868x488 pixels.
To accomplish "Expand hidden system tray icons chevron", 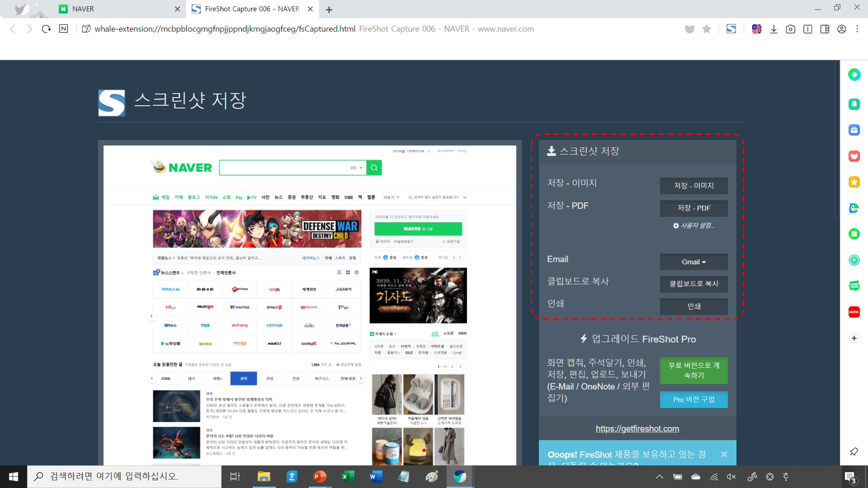I will pos(659,477).
